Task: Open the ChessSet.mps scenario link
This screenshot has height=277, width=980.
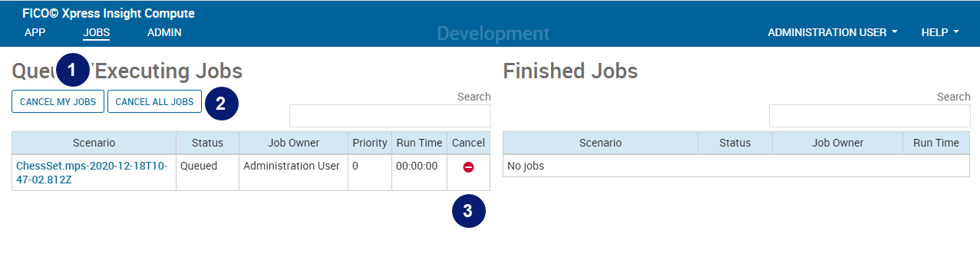Action: 91,173
